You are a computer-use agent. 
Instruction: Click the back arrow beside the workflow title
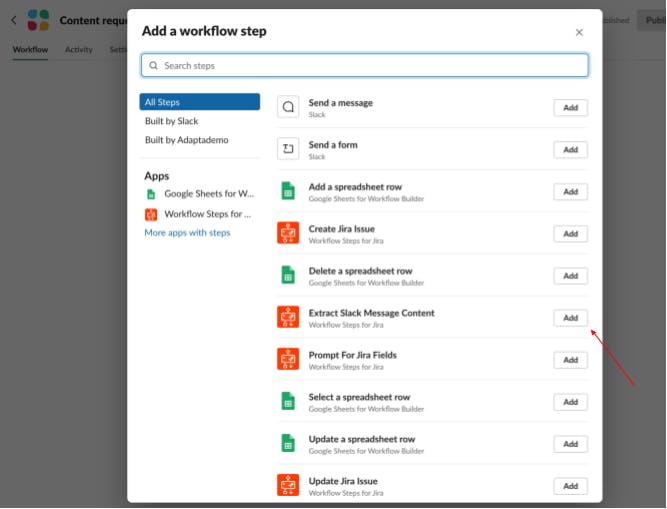tap(14, 20)
